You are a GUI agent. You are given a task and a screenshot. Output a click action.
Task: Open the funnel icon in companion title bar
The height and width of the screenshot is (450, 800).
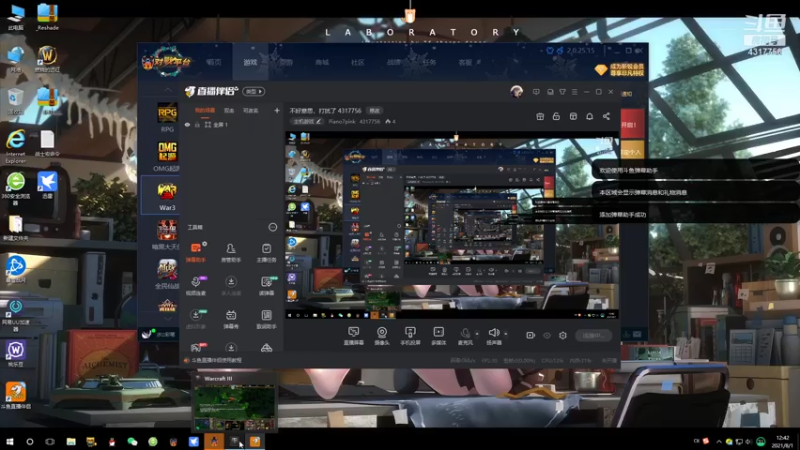coord(562,92)
